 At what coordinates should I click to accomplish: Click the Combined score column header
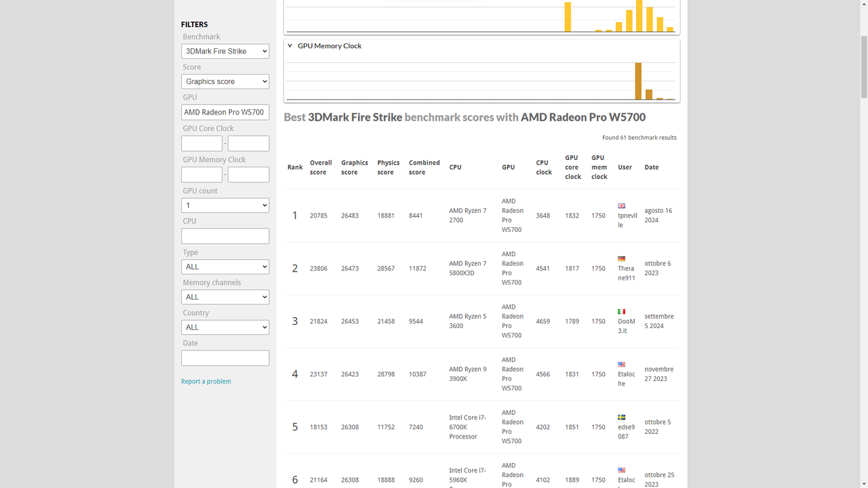[425, 167]
